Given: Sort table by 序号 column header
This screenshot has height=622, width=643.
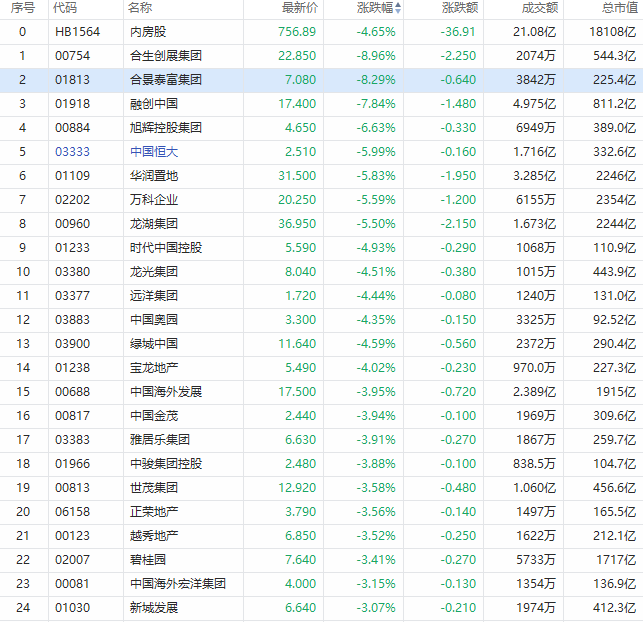Looking at the screenshot, I should pyautogui.click(x=23, y=8).
